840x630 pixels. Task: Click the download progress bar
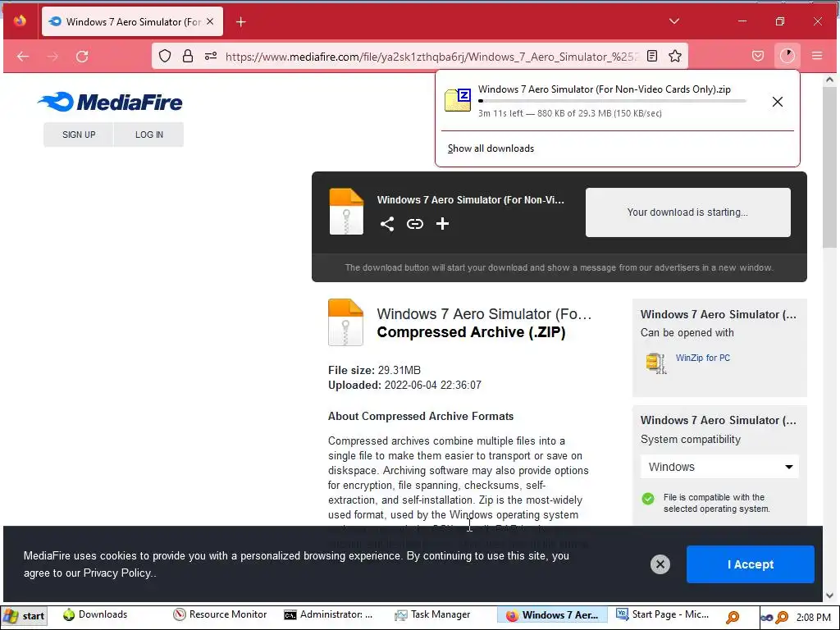click(x=612, y=101)
